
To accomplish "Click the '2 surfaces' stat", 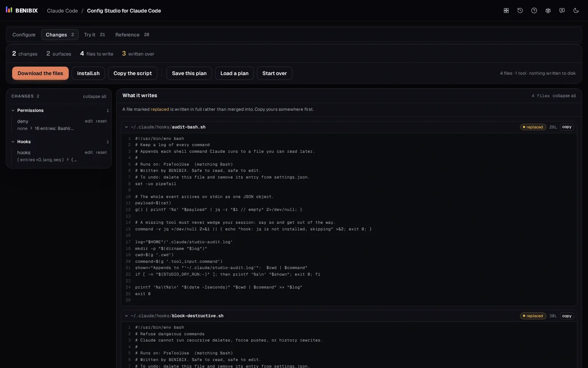I will (59, 54).
